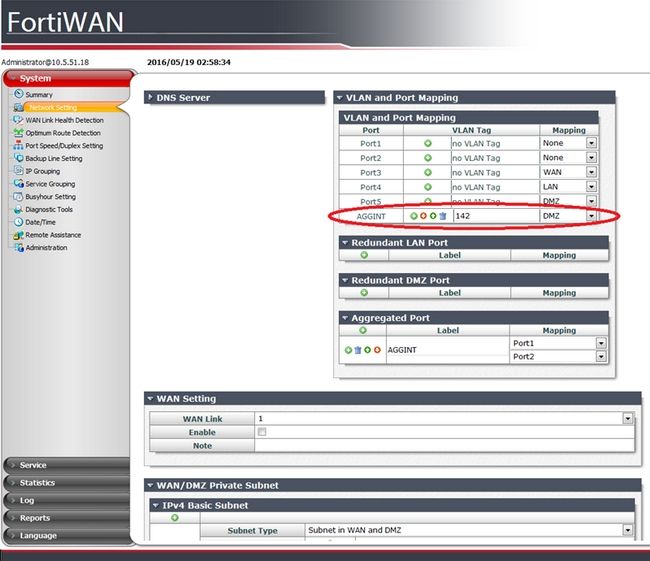Open Remote Assistance page
Screen dimensions: 650x561
pyautogui.click(x=53, y=235)
